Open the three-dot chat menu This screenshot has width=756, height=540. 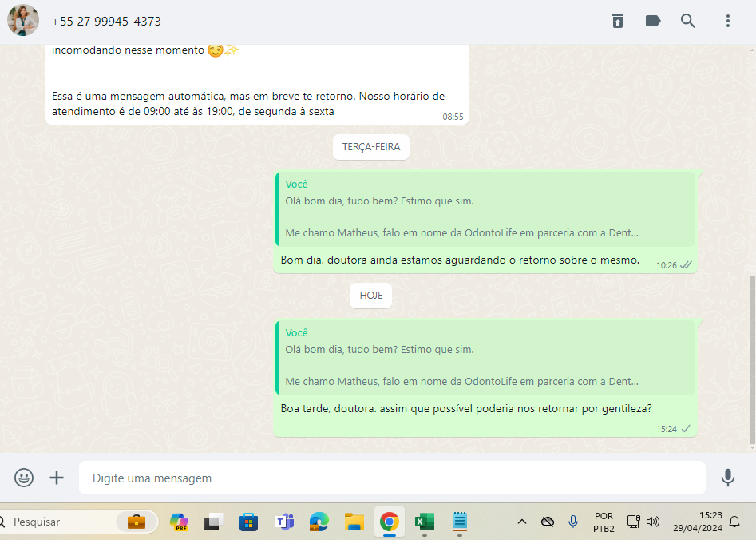[728, 21]
